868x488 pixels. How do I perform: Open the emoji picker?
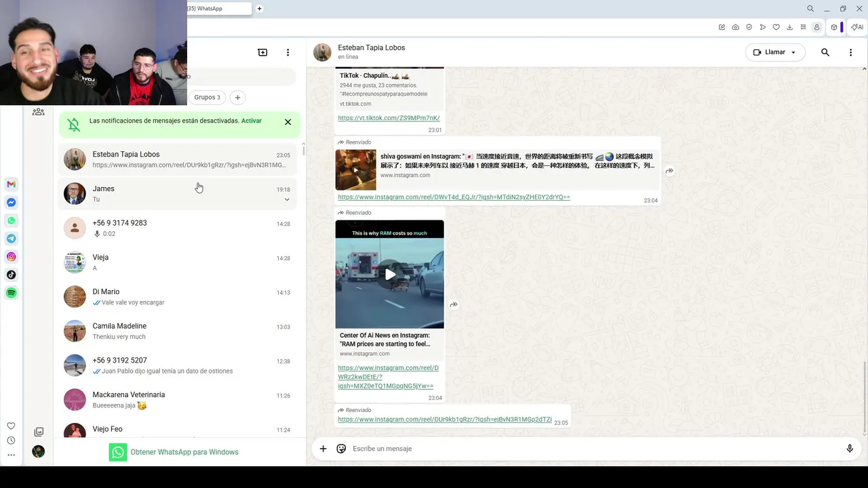341,449
